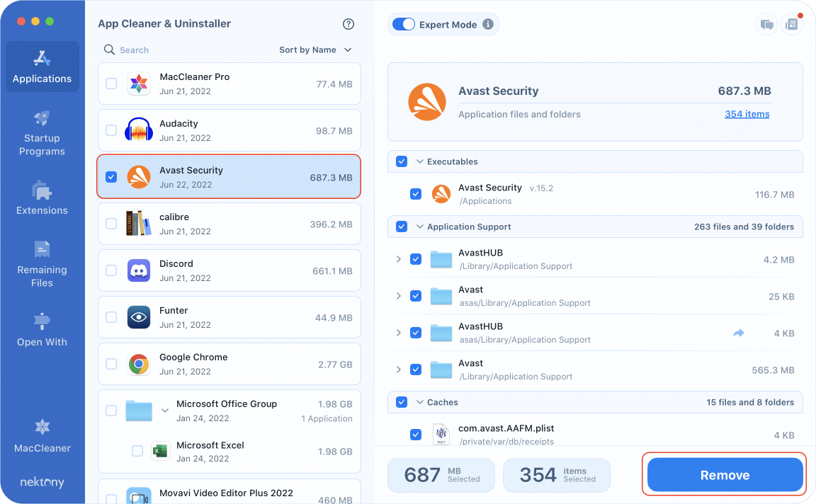
Task: Click the Remove button
Action: click(x=725, y=475)
